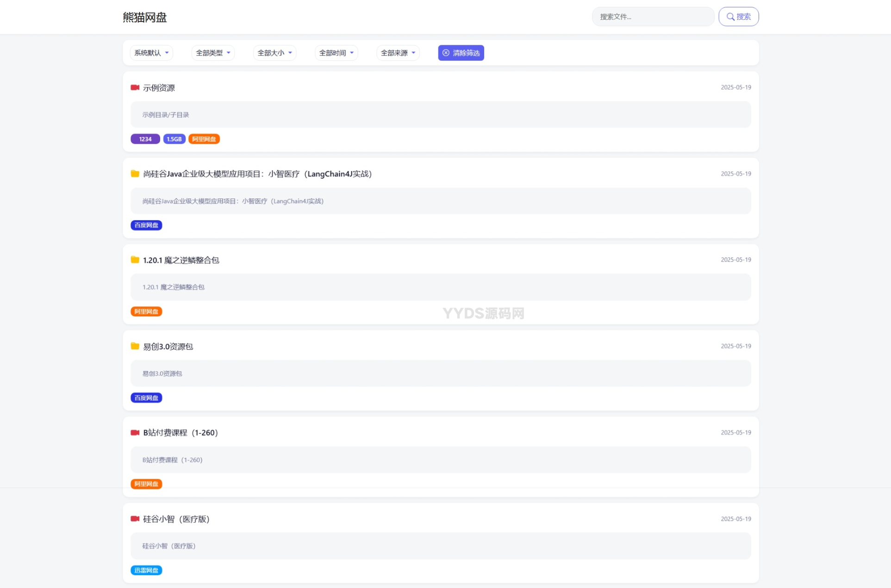Click the magnifier icon in the search button
Image resolution: width=891 pixels, height=588 pixels.
pos(730,17)
